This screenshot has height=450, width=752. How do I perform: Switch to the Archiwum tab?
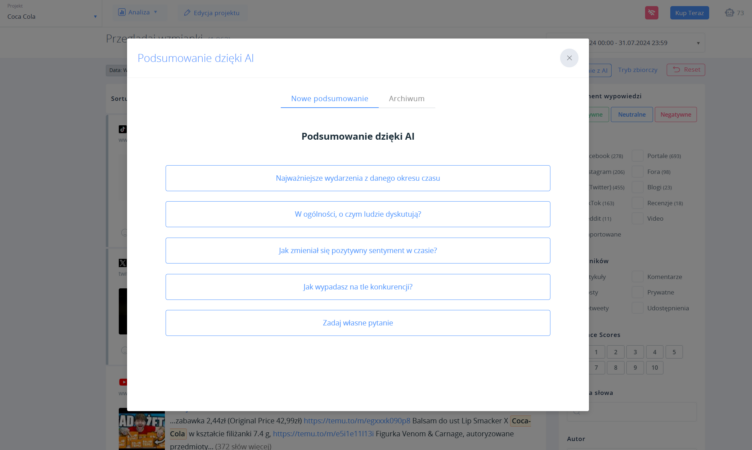click(406, 99)
